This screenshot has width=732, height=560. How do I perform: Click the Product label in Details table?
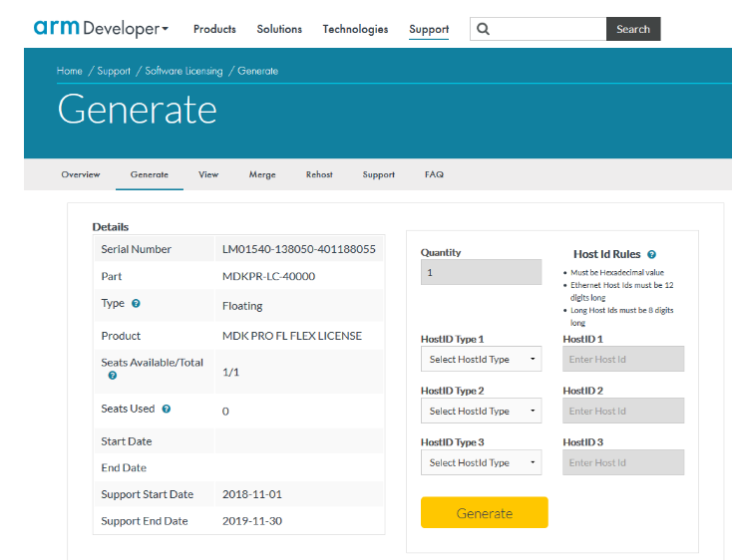pyautogui.click(x=121, y=336)
